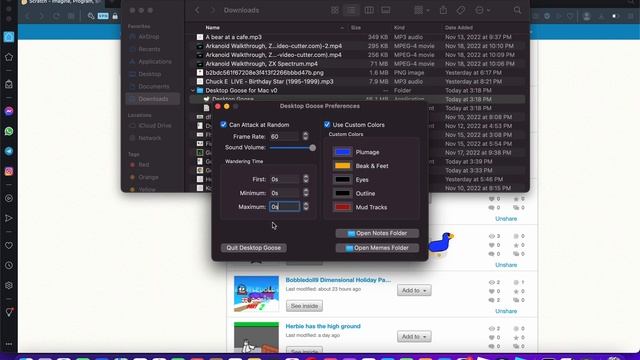
Task: Click the Finder share icon
Action: point(443,10)
